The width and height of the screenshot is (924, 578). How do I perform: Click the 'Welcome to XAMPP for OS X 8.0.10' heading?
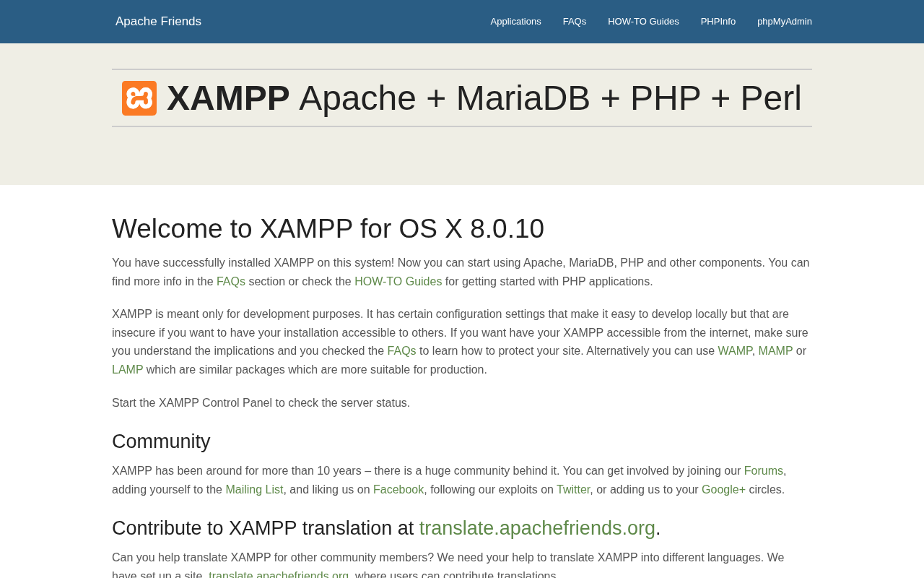click(328, 229)
